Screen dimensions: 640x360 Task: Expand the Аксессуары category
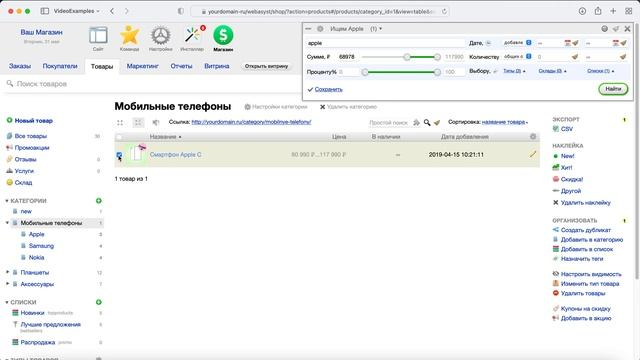7,284
